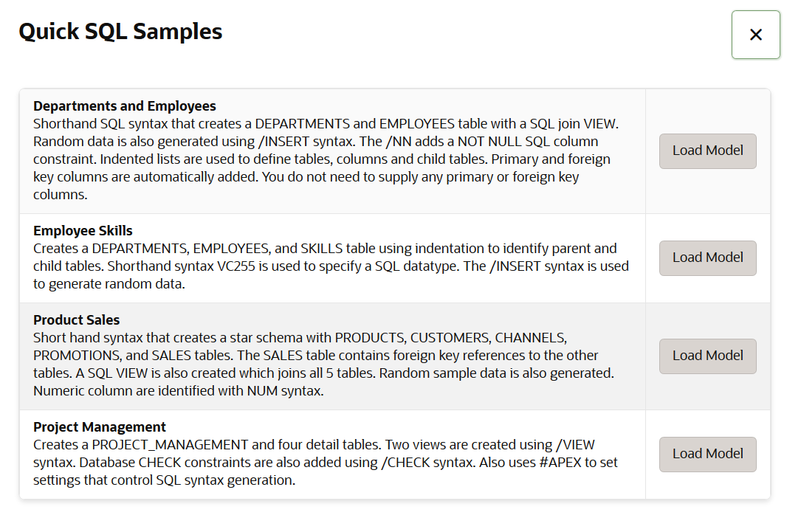Click the Employee Skills heading
787x532 pixels.
pos(83,230)
